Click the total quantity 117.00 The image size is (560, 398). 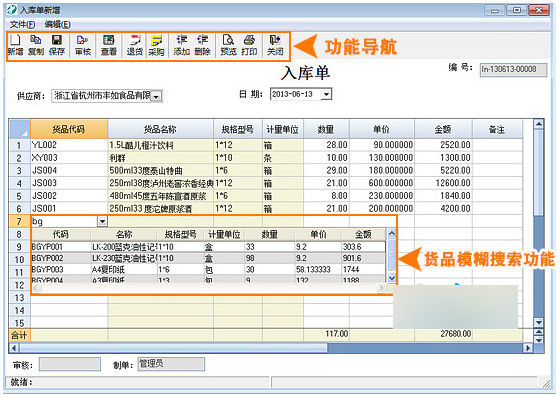(x=326, y=334)
